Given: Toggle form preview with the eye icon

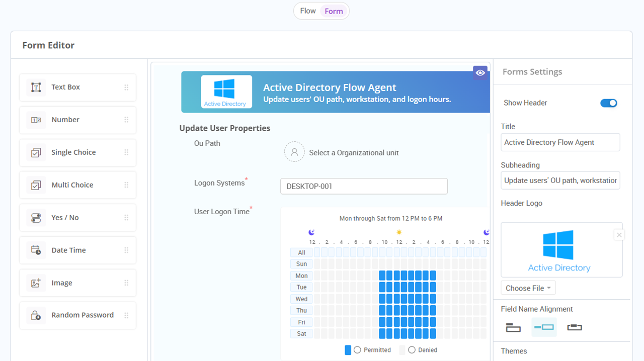Looking at the screenshot, I should tap(480, 73).
